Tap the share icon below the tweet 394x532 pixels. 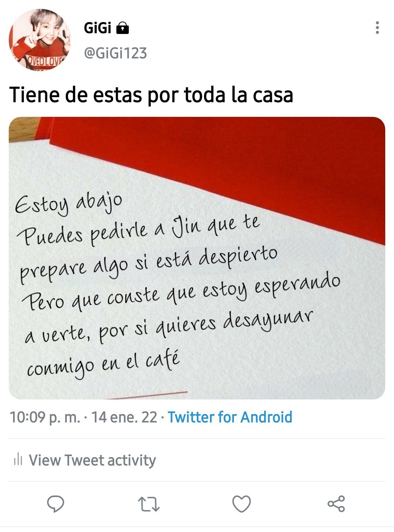pyautogui.click(x=336, y=504)
